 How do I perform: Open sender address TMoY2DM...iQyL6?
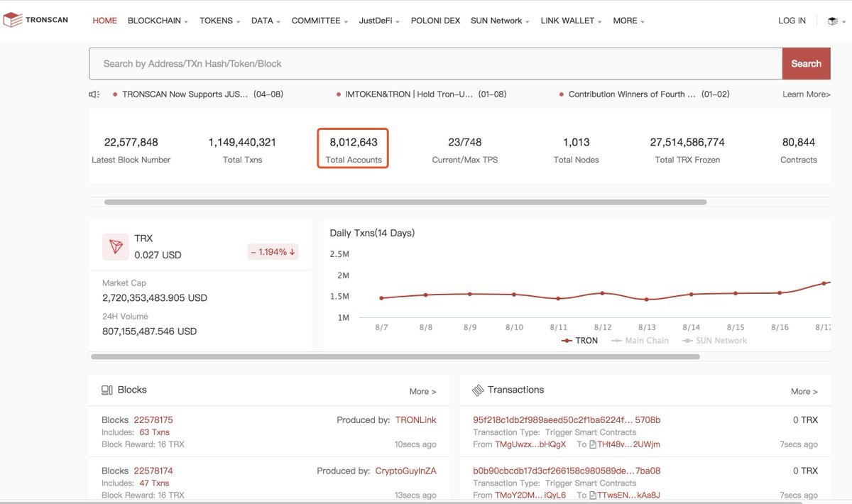pyautogui.click(x=530, y=495)
